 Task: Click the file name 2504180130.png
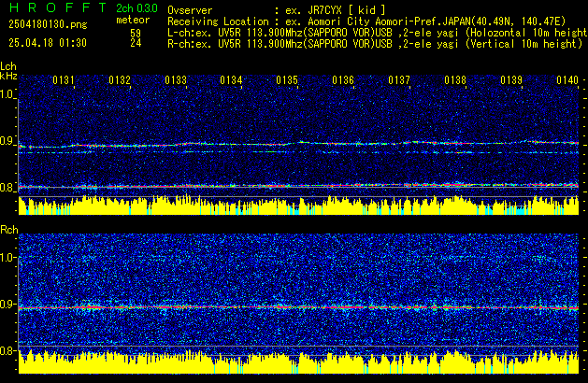click(48, 24)
